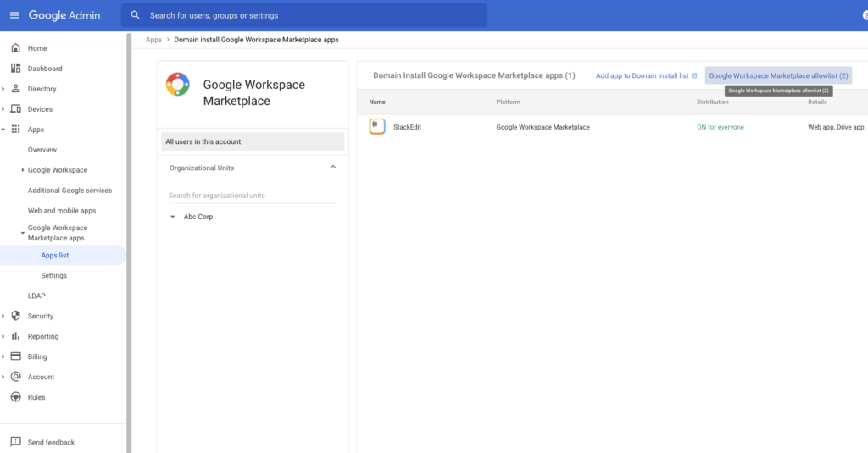Expand the Directory section arrow
The height and width of the screenshot is (453, 868).
(x=3, y=89)
